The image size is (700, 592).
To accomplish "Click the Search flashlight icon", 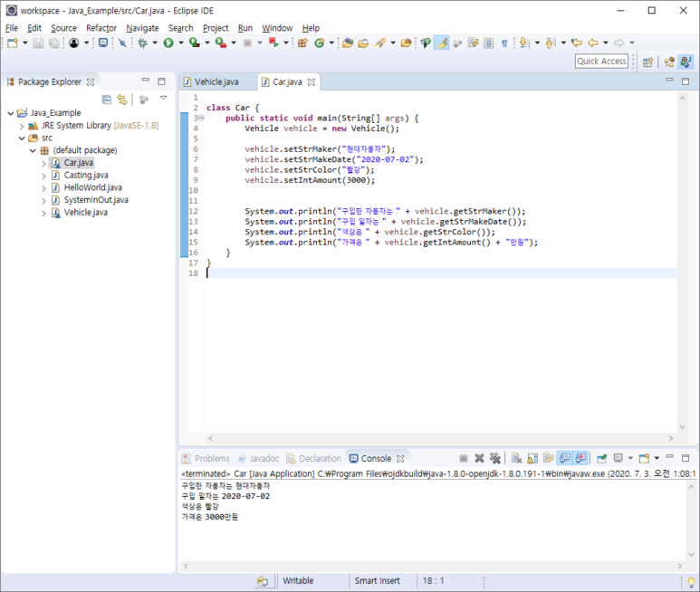I will [x=380, y=43].
